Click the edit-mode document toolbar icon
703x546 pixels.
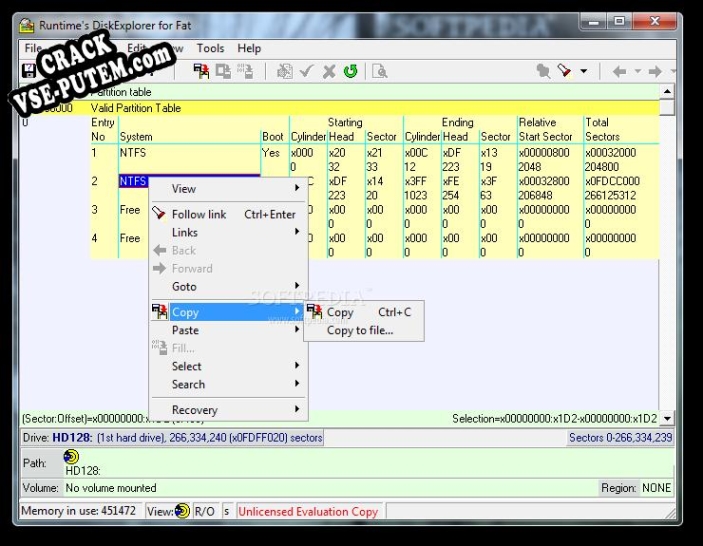pos(284,71)
